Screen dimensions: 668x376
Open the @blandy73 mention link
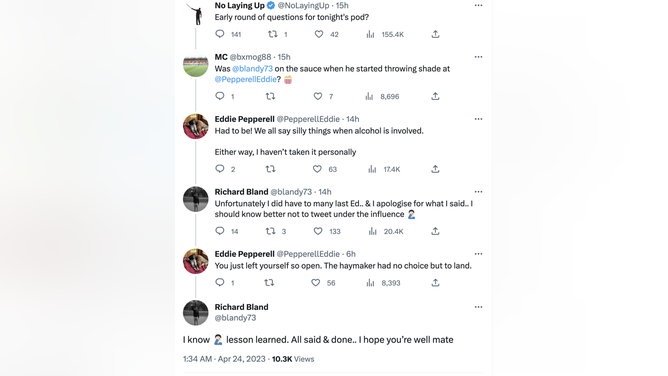pos(252,69)
